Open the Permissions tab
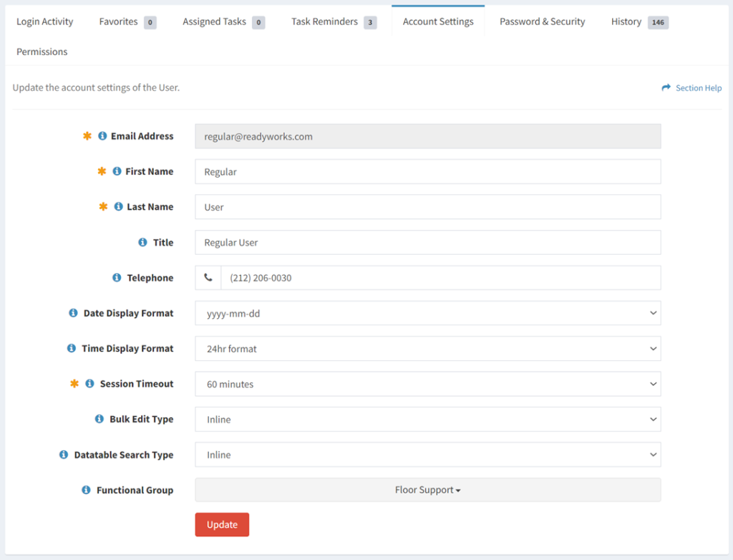 (42, 51)
